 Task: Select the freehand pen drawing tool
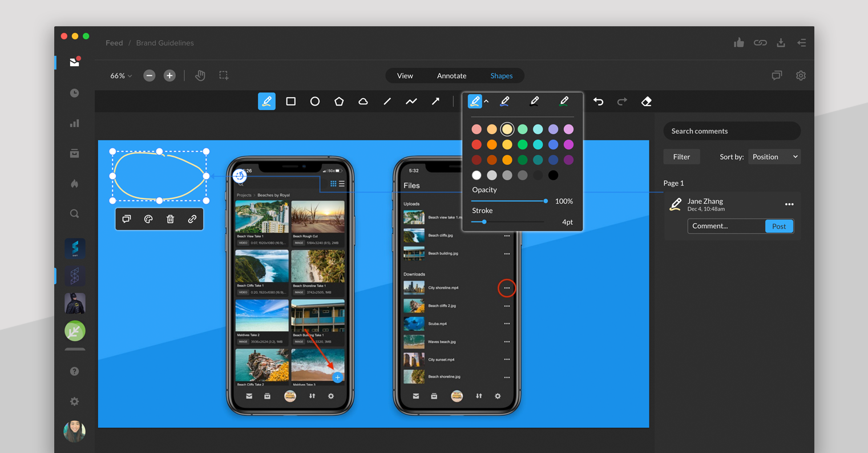tap(267, 102)
